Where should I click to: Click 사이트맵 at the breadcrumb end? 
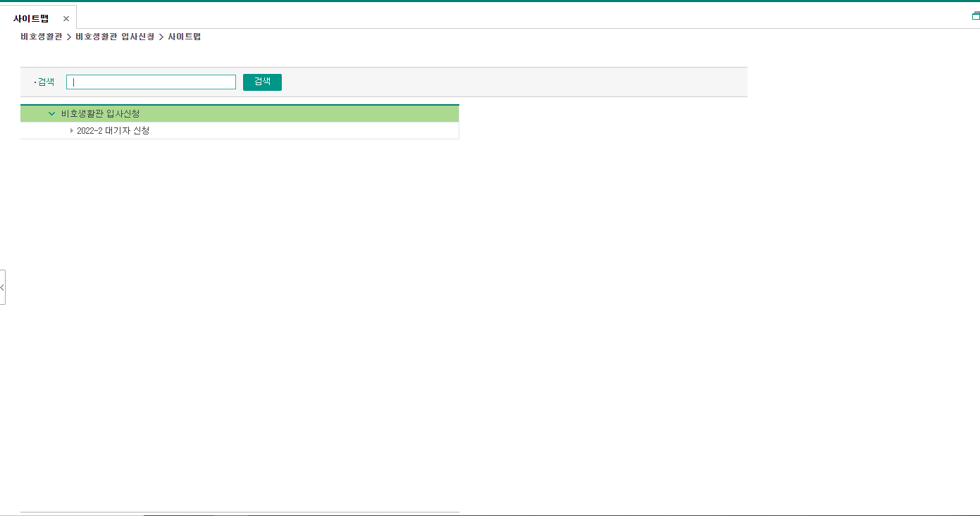(x=184, y=37)
